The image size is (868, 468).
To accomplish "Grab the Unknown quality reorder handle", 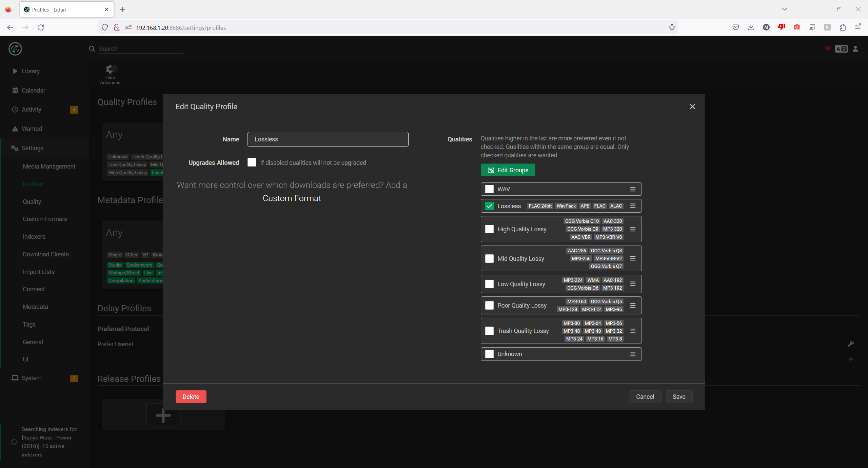I will coord(633,354).
